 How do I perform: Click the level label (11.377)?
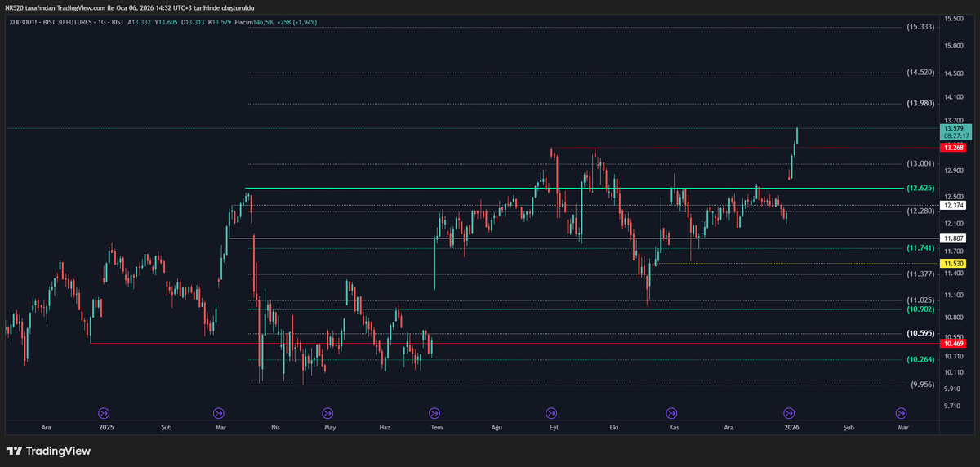coord(920,274)
